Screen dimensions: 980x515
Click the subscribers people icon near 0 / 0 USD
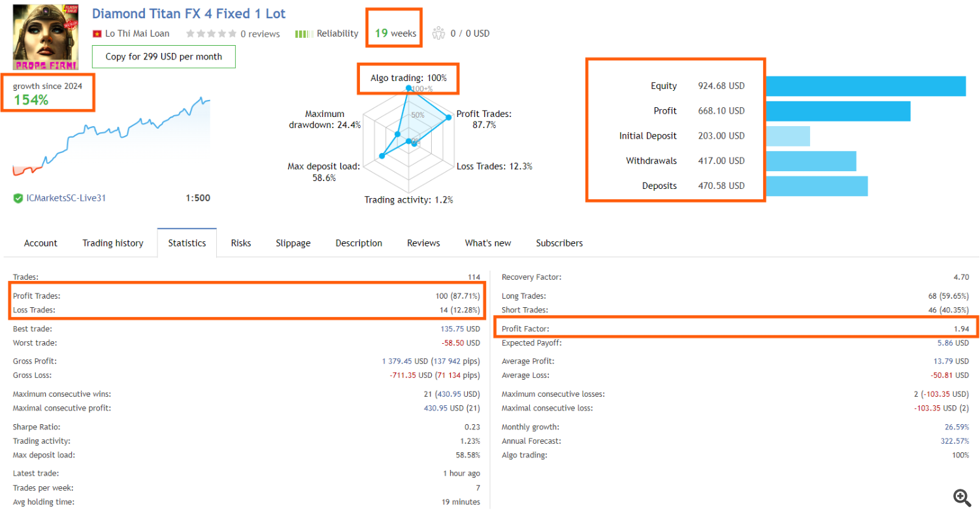(x=438, y=33)
